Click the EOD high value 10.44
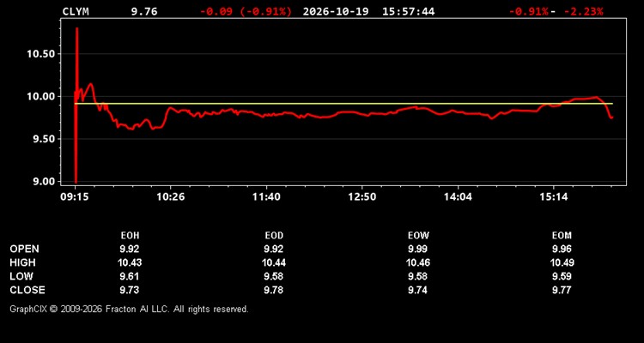 click(274, 262)
